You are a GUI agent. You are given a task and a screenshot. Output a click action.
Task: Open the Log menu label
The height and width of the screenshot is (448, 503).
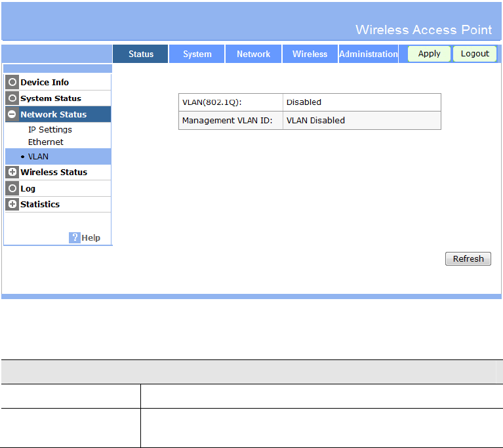[x=28, y=189]
